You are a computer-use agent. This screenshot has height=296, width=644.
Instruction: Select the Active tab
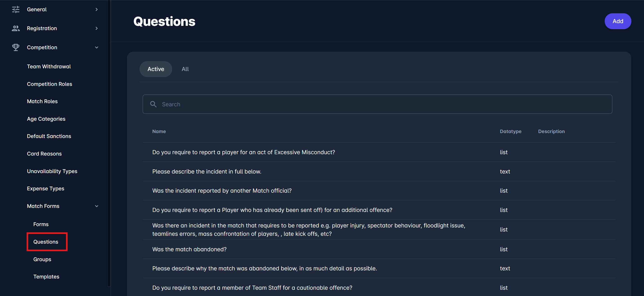(155, 69)
